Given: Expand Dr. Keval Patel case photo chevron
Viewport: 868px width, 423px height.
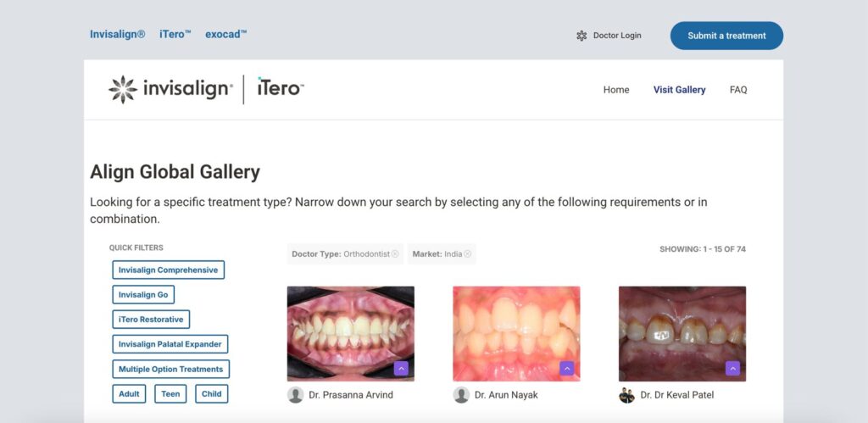Looking at the screenshot, I should pyautogui.click(x=733, y=368).
